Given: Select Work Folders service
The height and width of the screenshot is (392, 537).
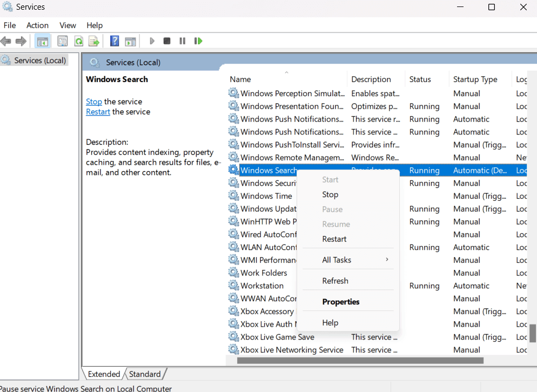Looking at the screenshot, I should point(264,273).
